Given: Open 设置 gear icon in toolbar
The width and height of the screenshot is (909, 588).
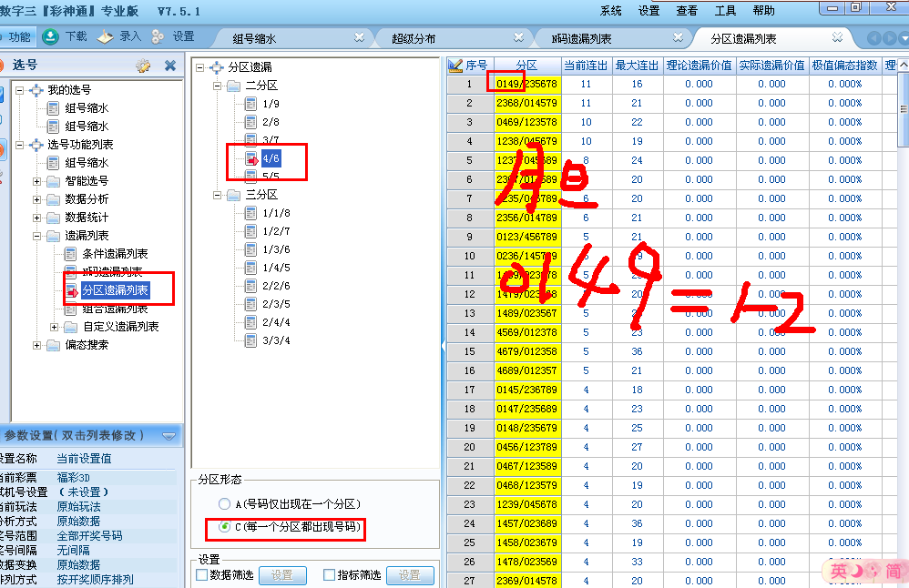Looking at the screenshot, I should (158, 37).
